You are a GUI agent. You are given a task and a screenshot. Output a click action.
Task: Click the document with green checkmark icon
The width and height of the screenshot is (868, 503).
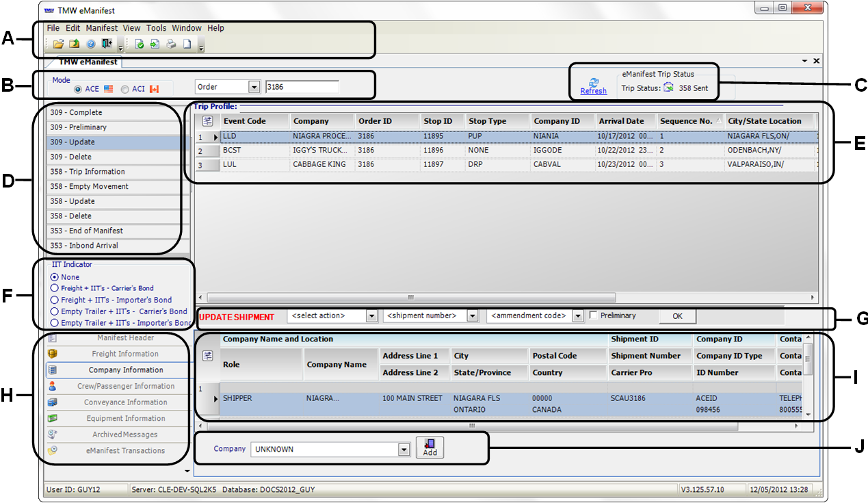[140, 44]
